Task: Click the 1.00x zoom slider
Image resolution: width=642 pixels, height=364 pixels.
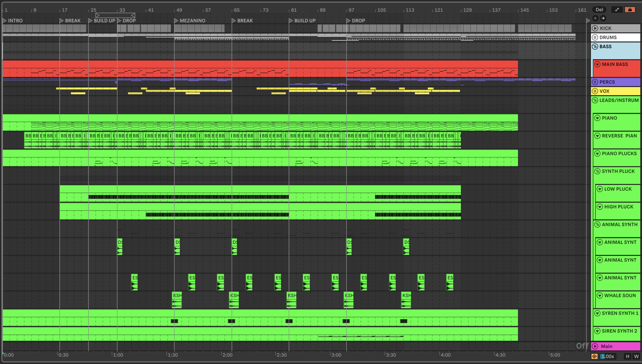Action: (x=608, y=356)
